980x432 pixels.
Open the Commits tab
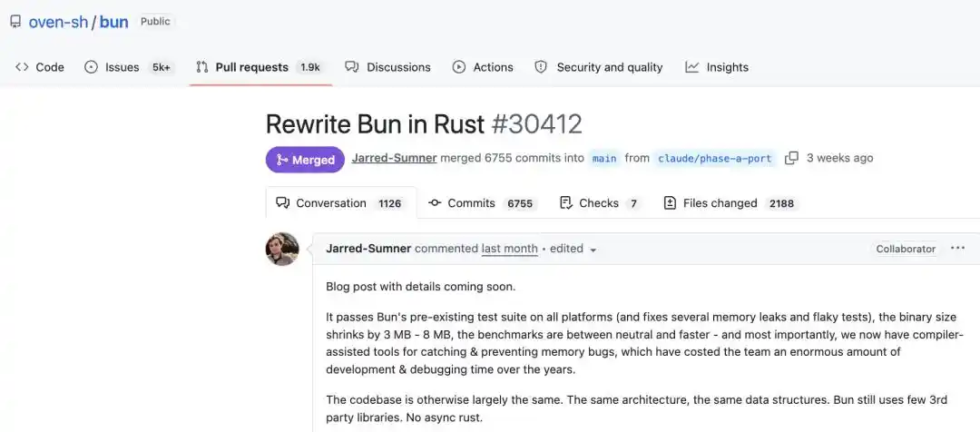483,203
